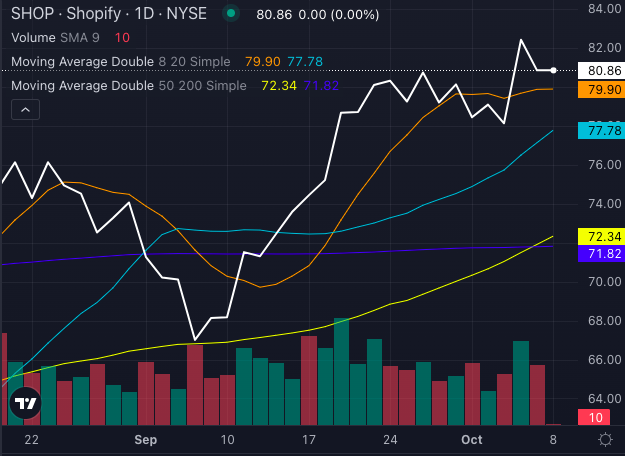The width and height of the screenshot is (625, 456).
Task: Click the red 10 volume legend value
Action: pos(122,38)
